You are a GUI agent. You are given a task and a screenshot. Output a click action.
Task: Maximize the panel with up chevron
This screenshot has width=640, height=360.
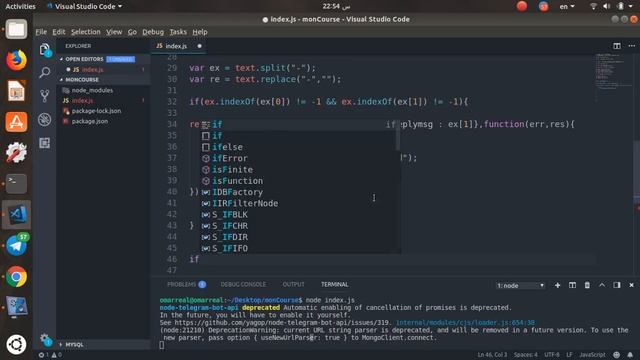coord(602,285)
